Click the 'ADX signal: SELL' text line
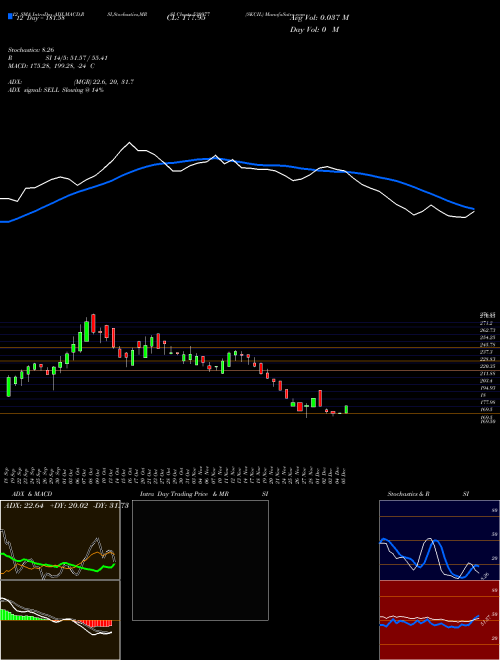Screen dimensions: 500x660 tap(56, 90)
